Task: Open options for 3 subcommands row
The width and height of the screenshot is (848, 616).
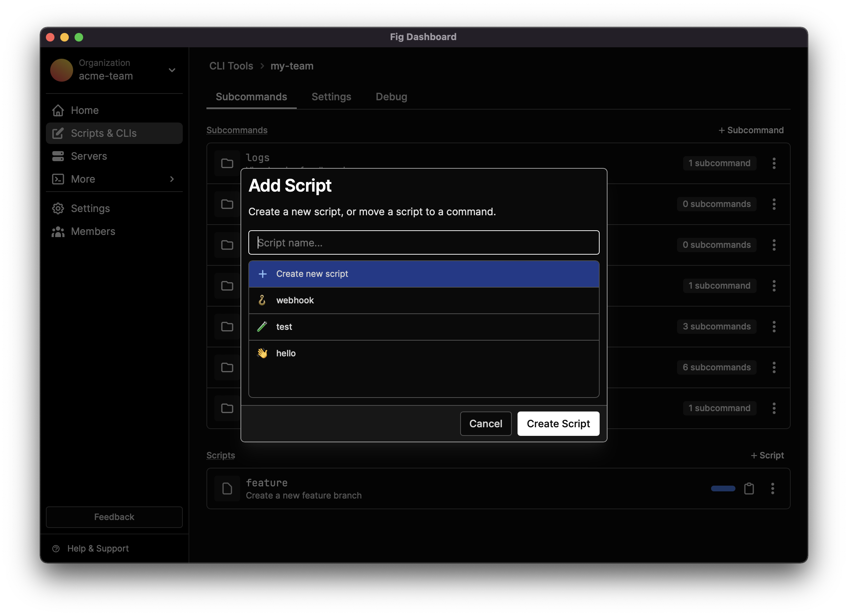Action: point(774,327)
